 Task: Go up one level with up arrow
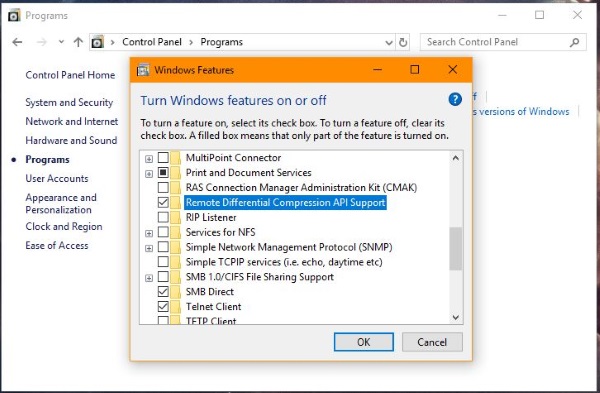[78, 42]
